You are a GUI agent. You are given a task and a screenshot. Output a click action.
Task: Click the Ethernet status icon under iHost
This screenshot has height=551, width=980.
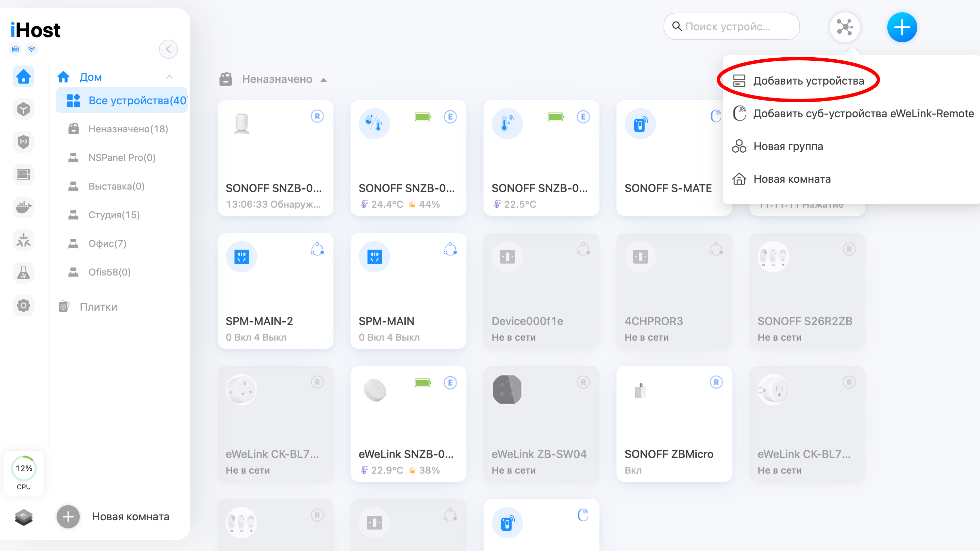tap(15, 49)
